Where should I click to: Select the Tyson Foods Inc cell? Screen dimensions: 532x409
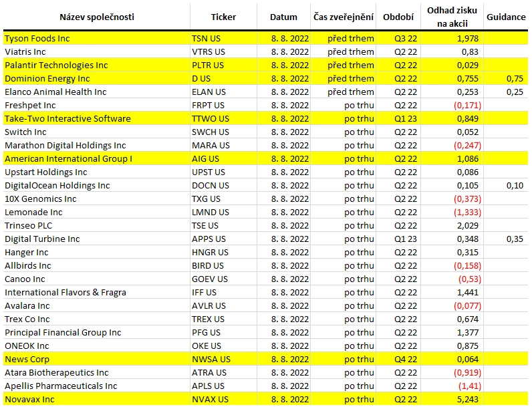point(97,38)
